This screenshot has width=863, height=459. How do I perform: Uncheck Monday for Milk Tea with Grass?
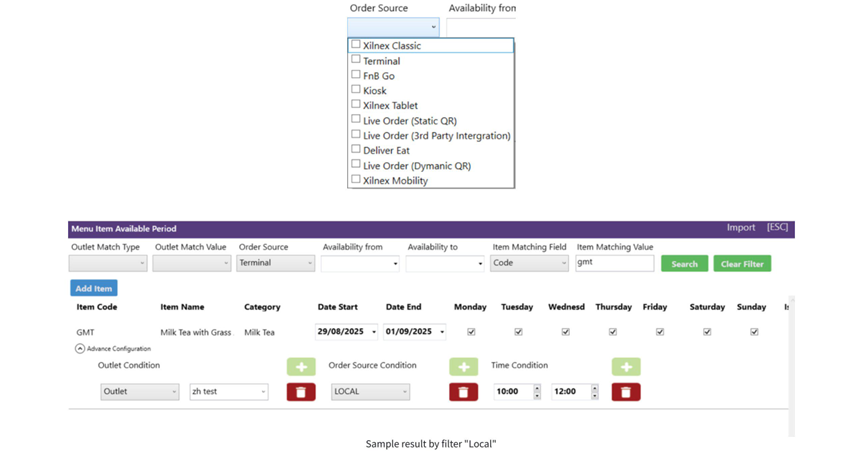[x=471, y=332]
